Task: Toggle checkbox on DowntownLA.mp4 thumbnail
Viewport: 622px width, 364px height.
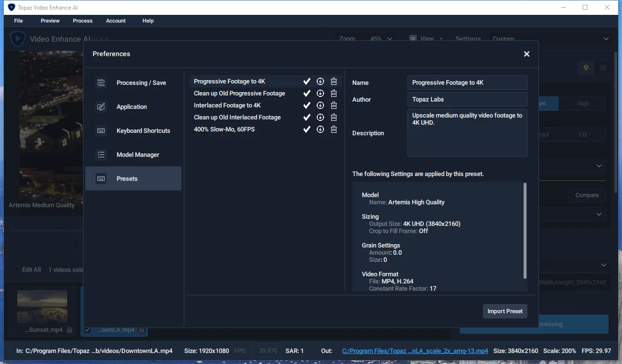Action: tap(87, 330)
